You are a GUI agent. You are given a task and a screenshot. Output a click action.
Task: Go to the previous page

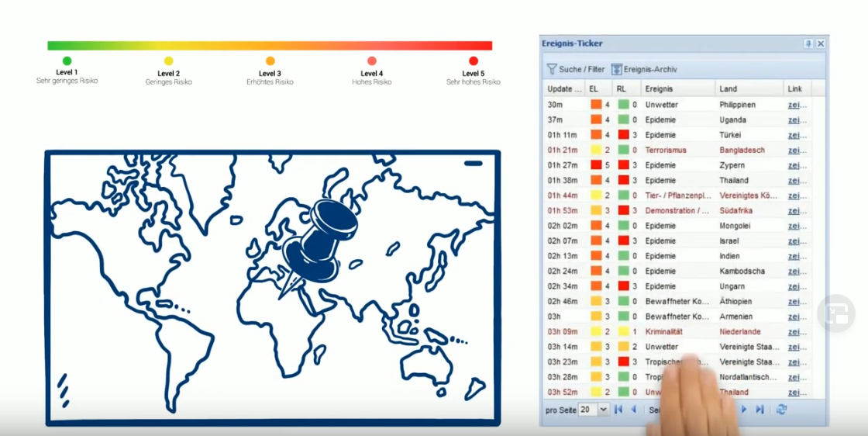[x=633, y=410]
